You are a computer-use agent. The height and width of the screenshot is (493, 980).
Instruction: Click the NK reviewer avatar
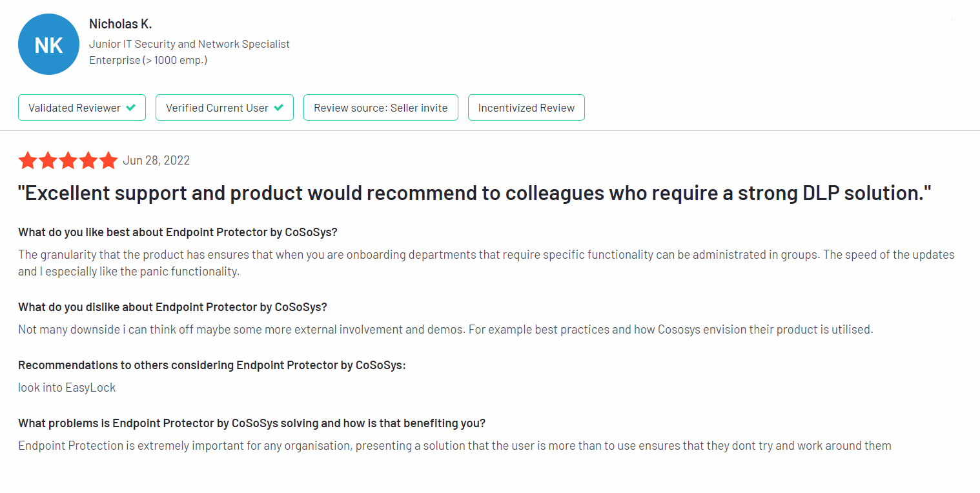[49, 45]
